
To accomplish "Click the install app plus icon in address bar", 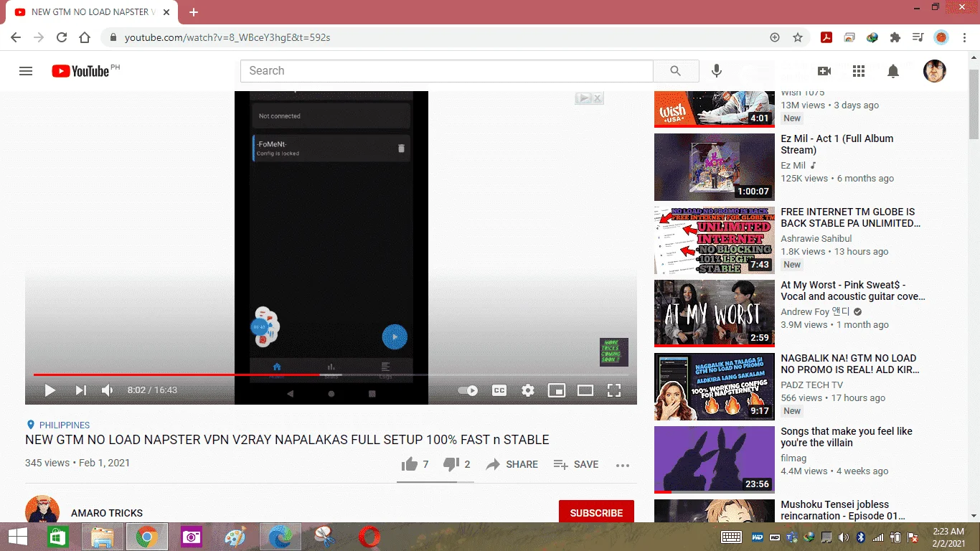I will tap(775, 37).
